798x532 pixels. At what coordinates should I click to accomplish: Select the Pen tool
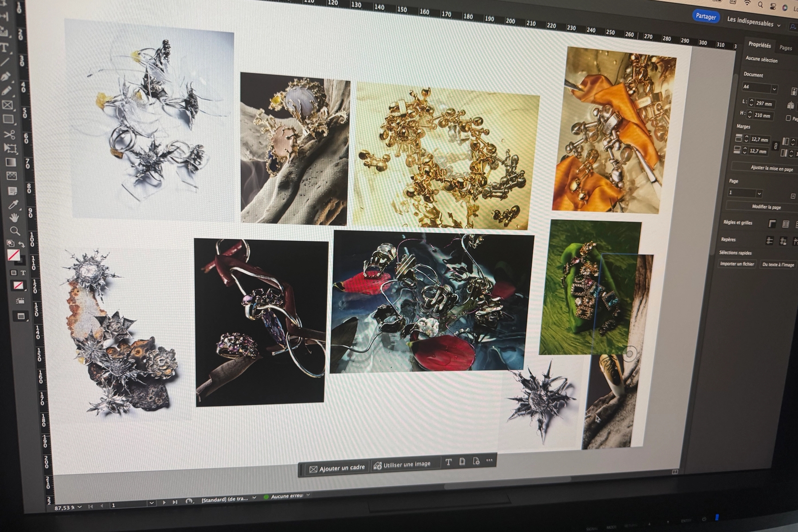5,77
